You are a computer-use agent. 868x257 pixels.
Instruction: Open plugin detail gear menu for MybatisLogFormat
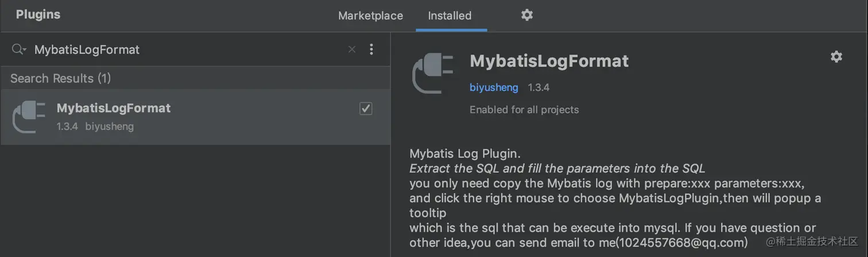pos(836,56)
